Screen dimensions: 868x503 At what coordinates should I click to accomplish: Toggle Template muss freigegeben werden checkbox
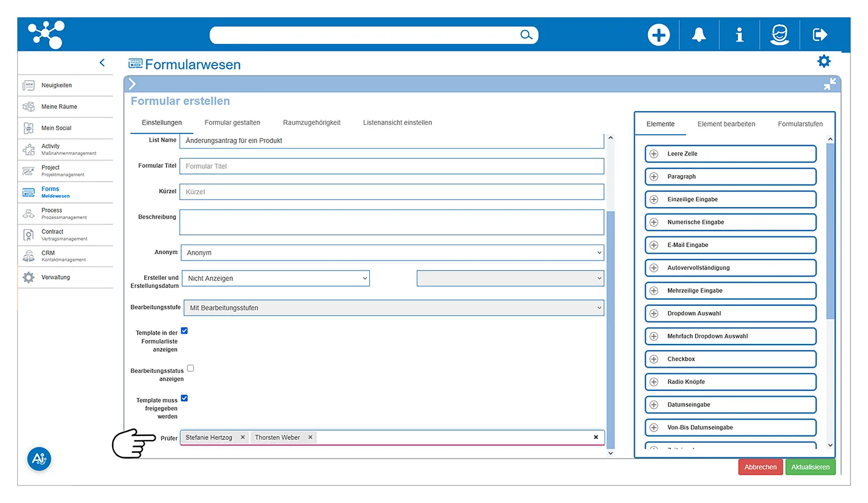click(x=185, y=398)
